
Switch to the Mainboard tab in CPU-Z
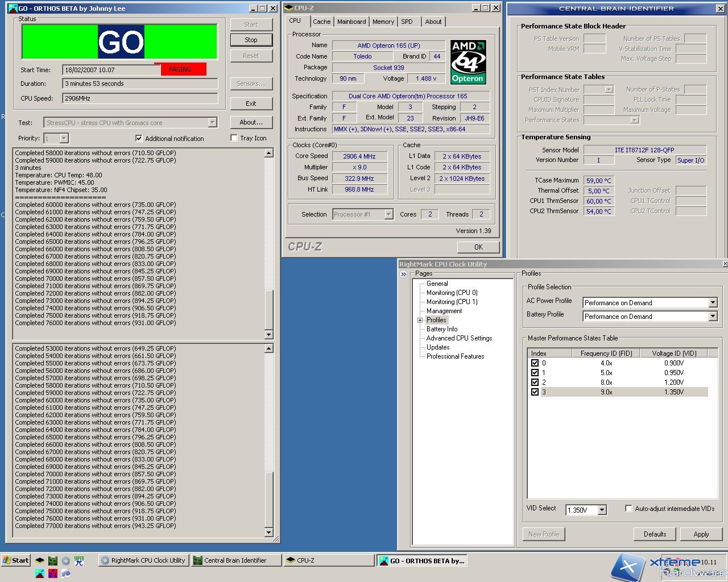tap(351, 22)
